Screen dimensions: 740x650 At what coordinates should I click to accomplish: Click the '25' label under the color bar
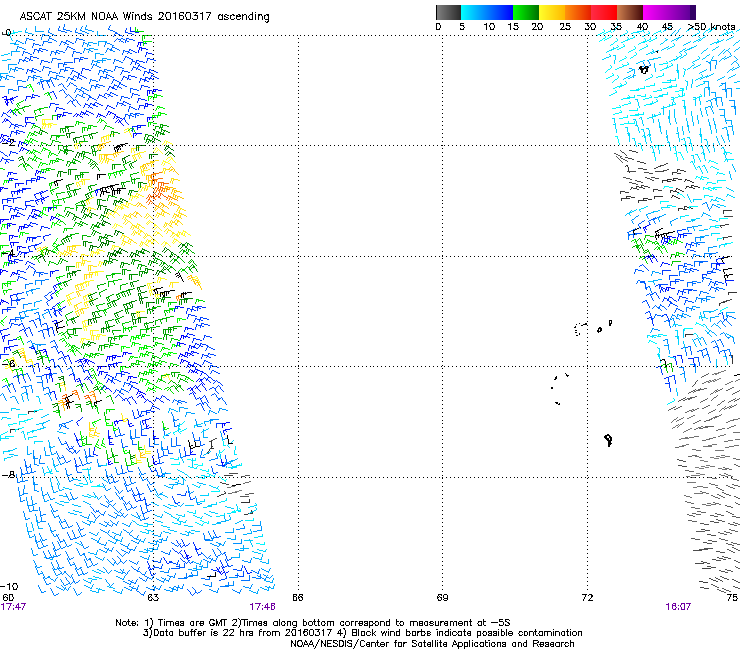click(565, 27)
